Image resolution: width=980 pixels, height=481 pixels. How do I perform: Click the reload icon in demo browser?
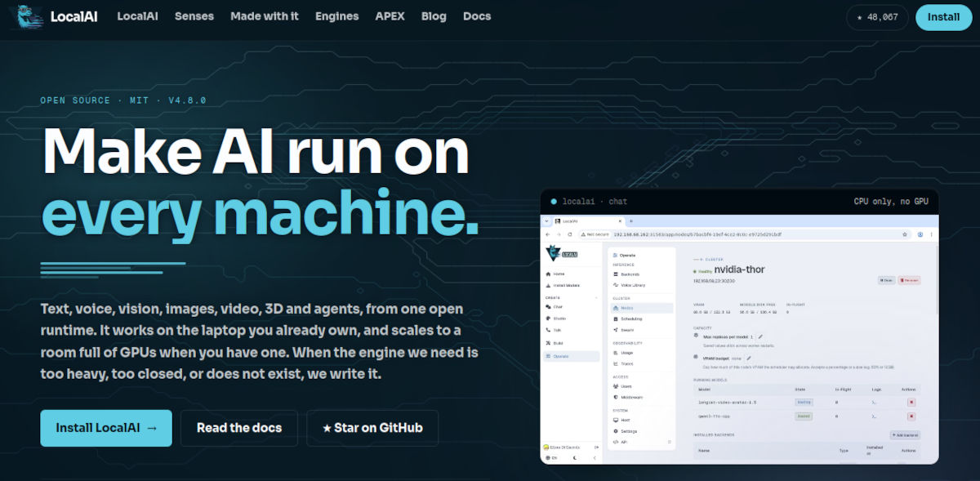pyautogui.click(x=569, y=234)
